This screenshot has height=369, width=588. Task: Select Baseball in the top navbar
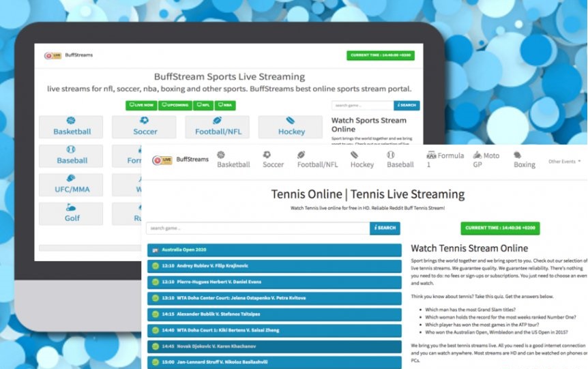[400, 160]
